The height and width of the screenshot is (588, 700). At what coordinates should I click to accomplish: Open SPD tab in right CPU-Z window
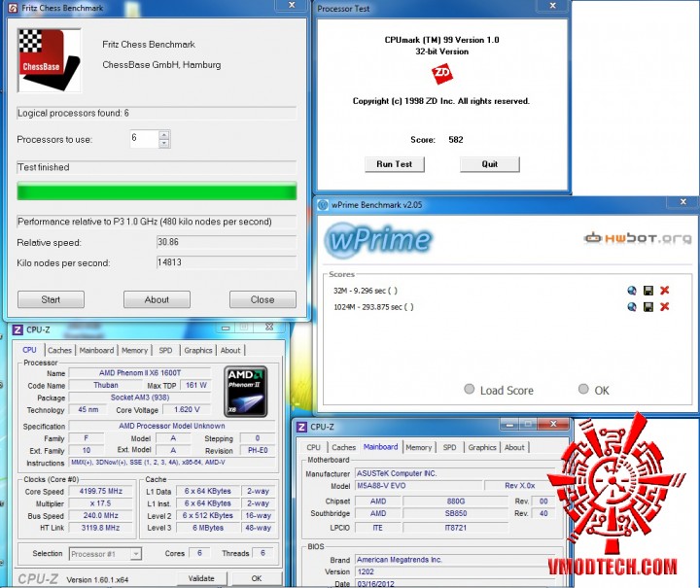coord(449,447)
